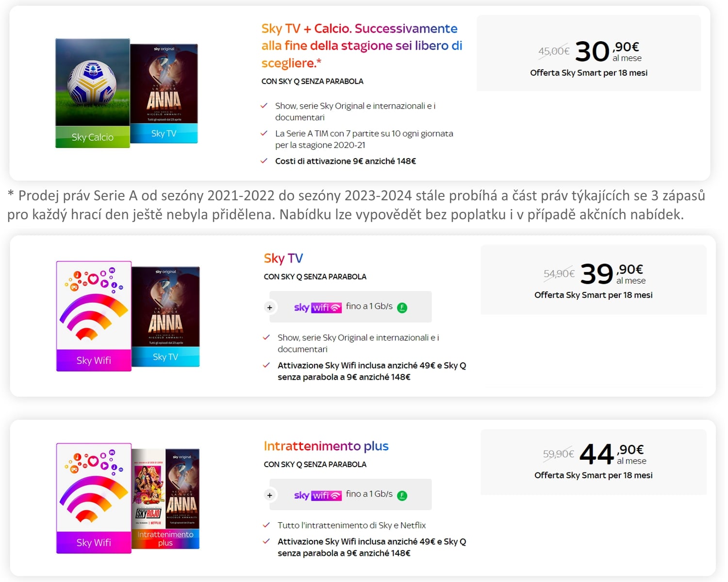Select the 30,90€ al mese price box
The image size is (728, 582).
point(588,53)
